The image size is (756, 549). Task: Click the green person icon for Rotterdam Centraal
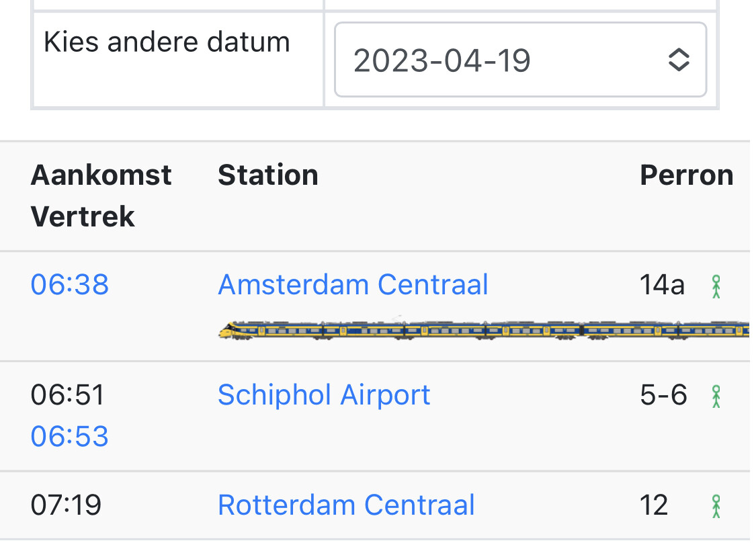click(716, 506)
